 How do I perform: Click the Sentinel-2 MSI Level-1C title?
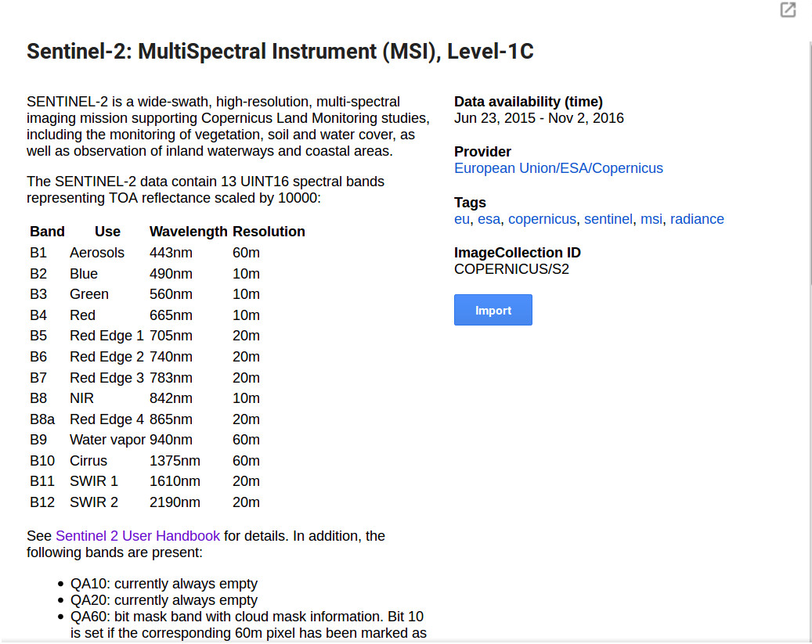point(280,52)
